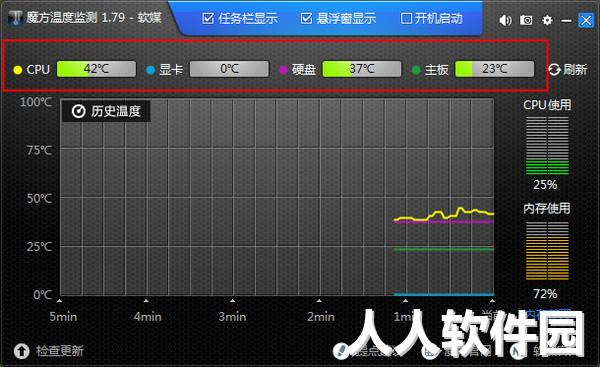Click the CPU使用 usage meter
The width and height of the screenshot is (600, 367).
(547, 145)
